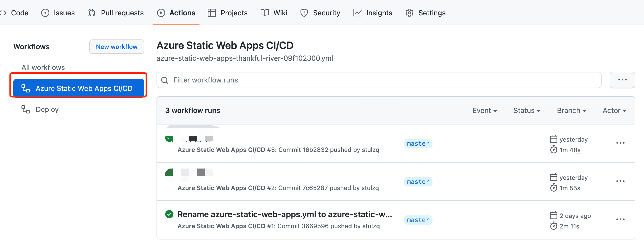Click the Settings gear icon

click(x=409, y=13)
